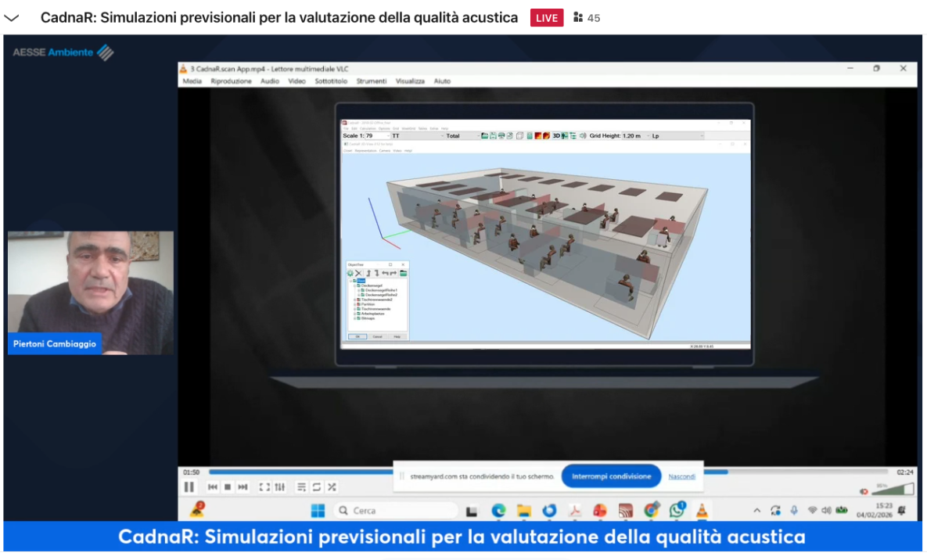Image resolution: width=927 pixels, height=560 pixels.
Task: Open the Riproduzione menu
Action: (231, 81)
